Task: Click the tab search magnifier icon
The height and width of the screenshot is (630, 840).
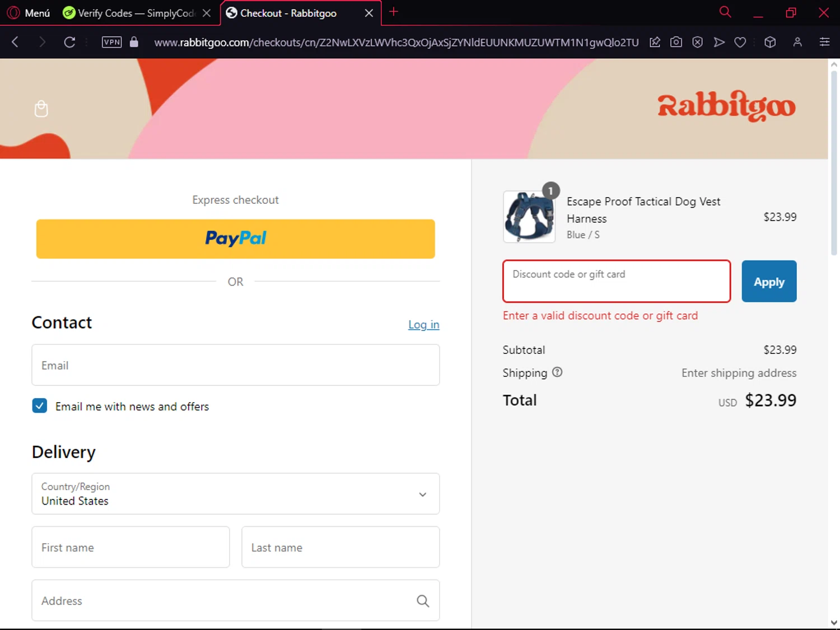Action: pos(725,12)
